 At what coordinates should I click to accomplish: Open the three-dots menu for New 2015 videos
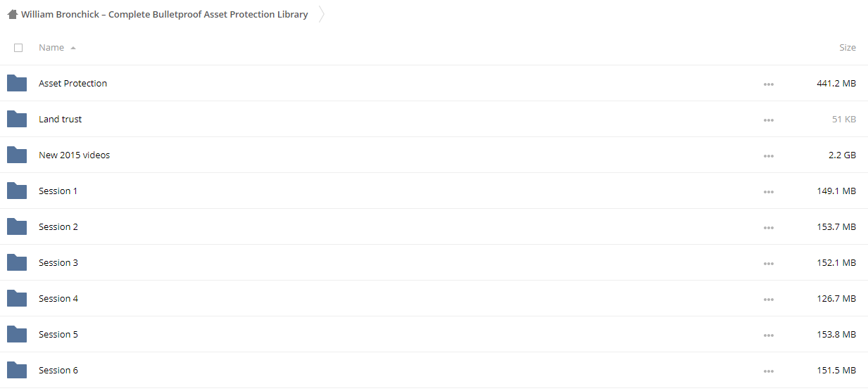pyautogui.click(x=768, y=156)
